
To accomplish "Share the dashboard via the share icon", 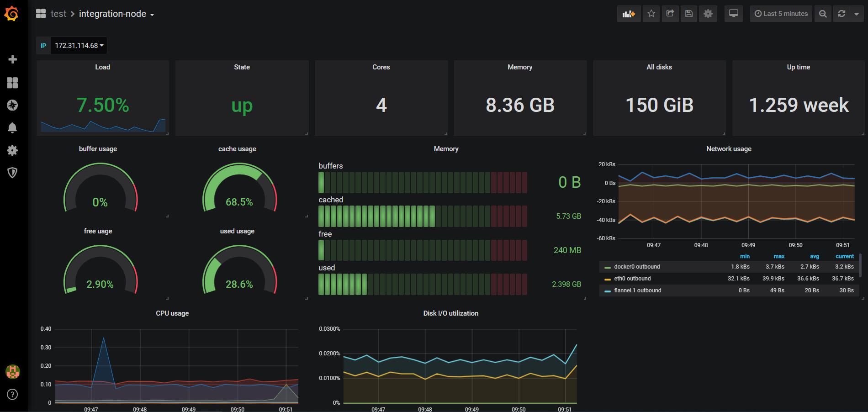I will click(670, 14).
